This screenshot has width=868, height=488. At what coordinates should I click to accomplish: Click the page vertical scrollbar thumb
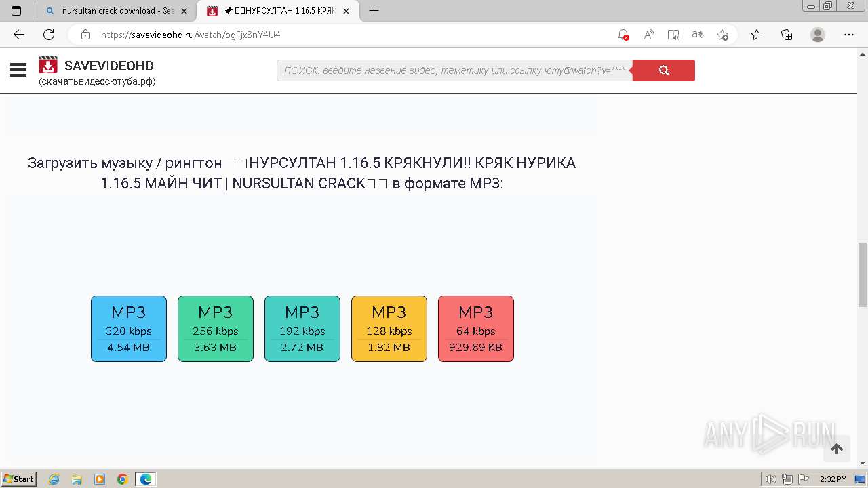[863, 274]
